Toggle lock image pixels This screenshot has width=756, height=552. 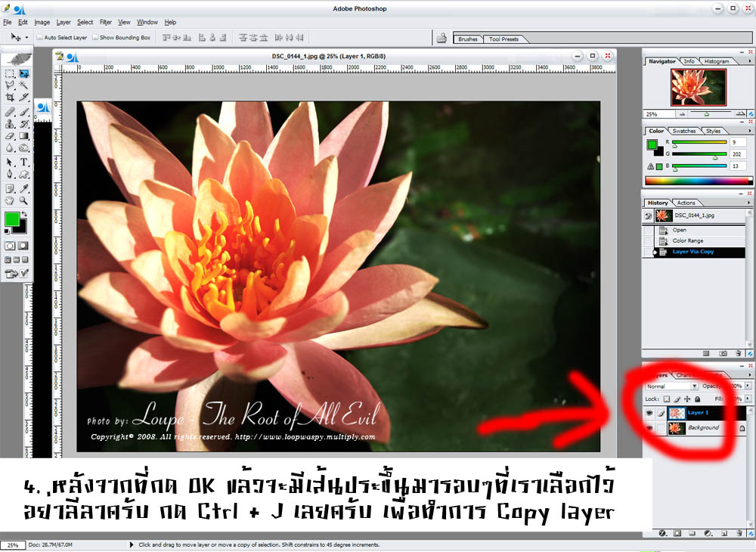(677, 398)
